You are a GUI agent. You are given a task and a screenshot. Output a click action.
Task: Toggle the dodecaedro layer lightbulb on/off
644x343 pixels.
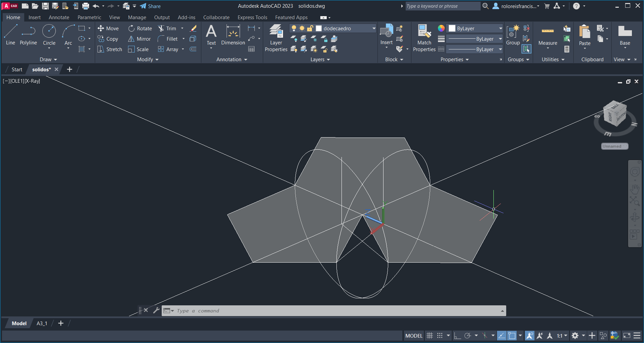click(x=294, y=29)
